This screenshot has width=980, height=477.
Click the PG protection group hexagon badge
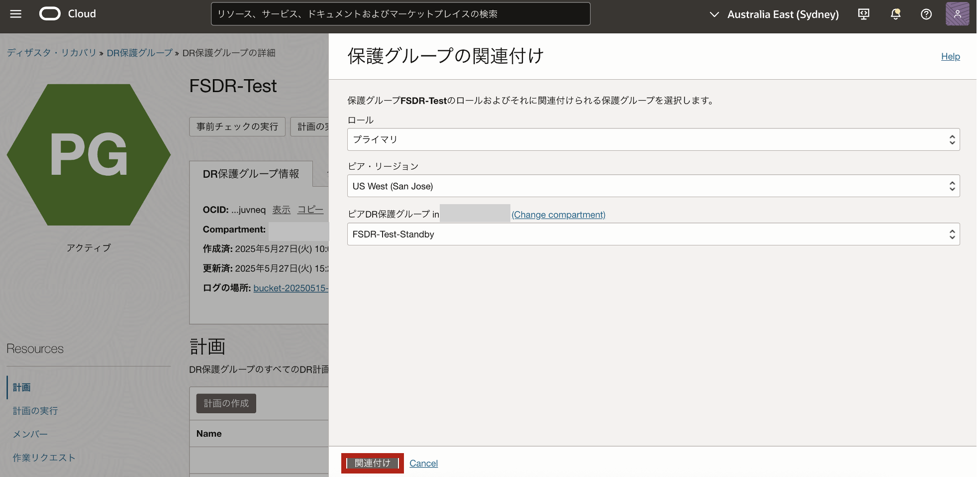tap(88, 154)
